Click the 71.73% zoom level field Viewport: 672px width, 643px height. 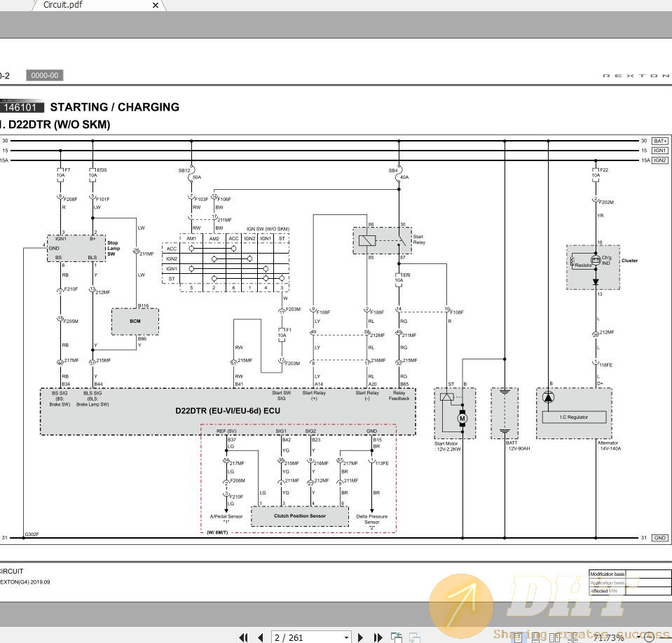pos(609,638)
